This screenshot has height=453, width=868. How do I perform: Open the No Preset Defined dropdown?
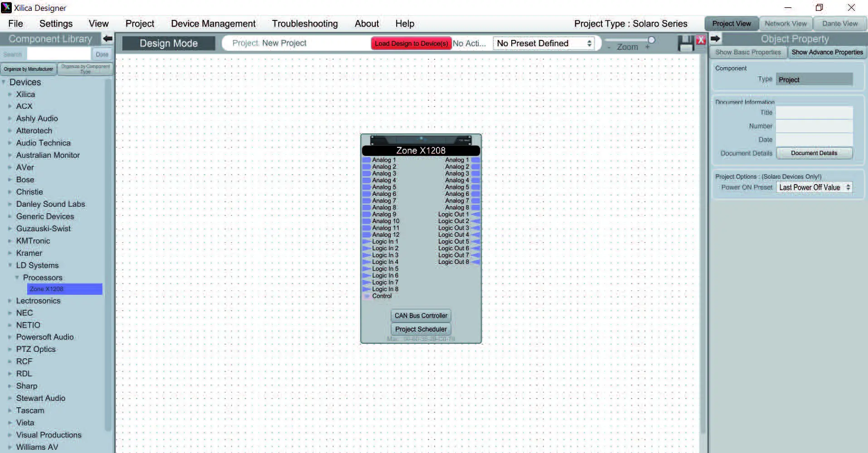point(543,43)
